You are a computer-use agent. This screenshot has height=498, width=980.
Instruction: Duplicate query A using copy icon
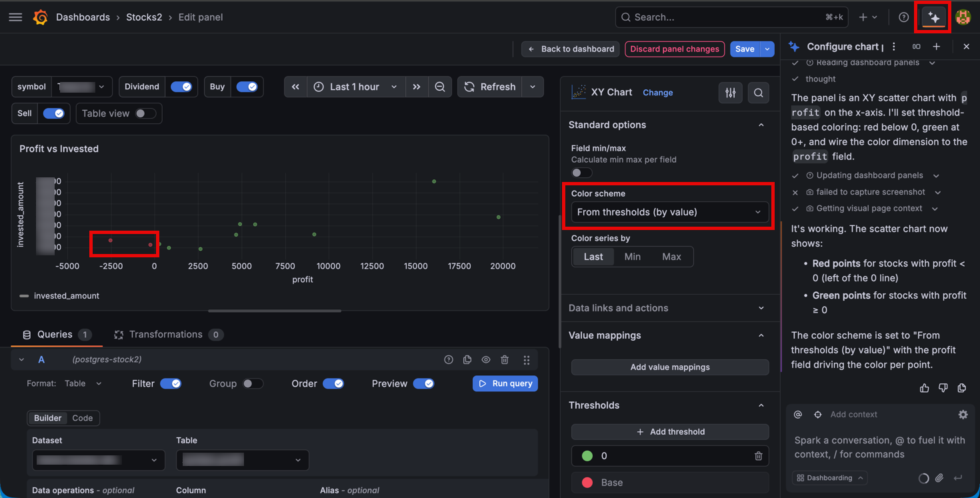[x=467, y=360]
